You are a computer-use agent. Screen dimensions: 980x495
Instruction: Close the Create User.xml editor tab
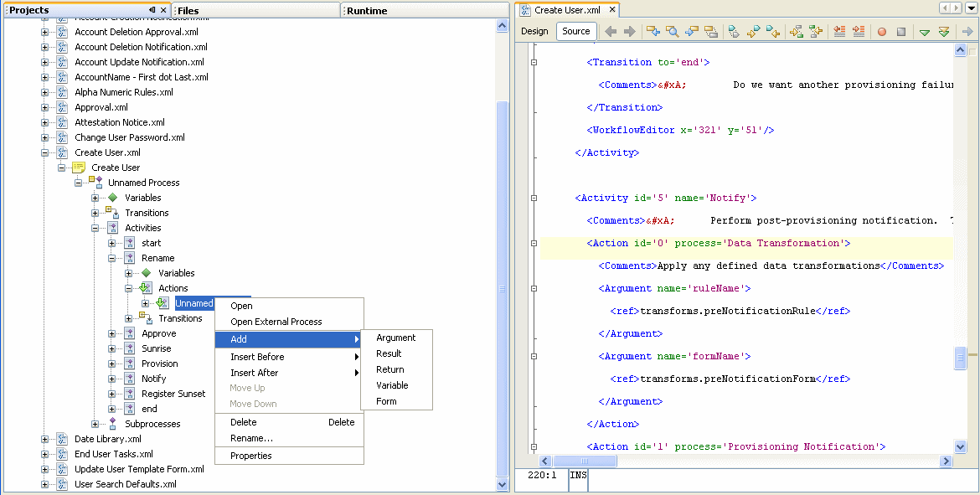pos(612,9)
